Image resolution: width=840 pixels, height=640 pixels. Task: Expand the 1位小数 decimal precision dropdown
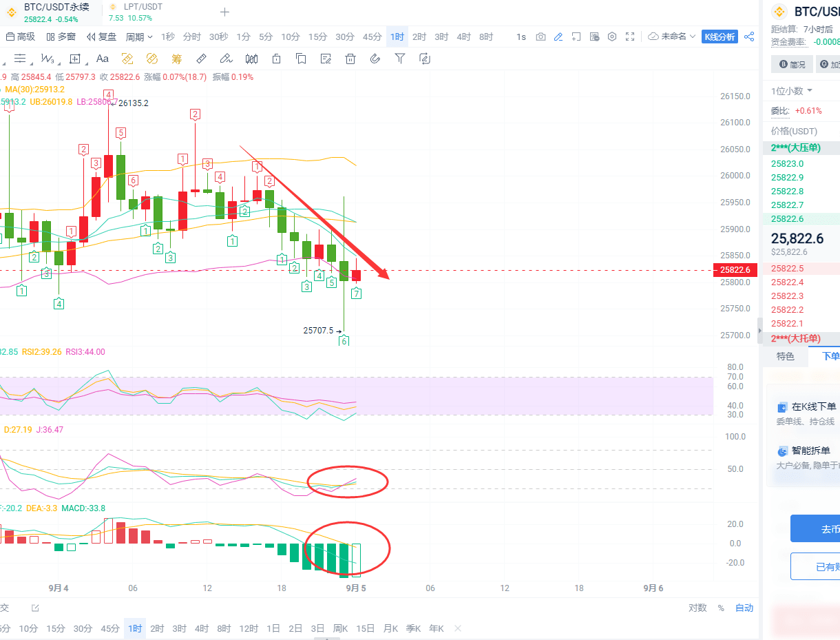tap(792, 91)
